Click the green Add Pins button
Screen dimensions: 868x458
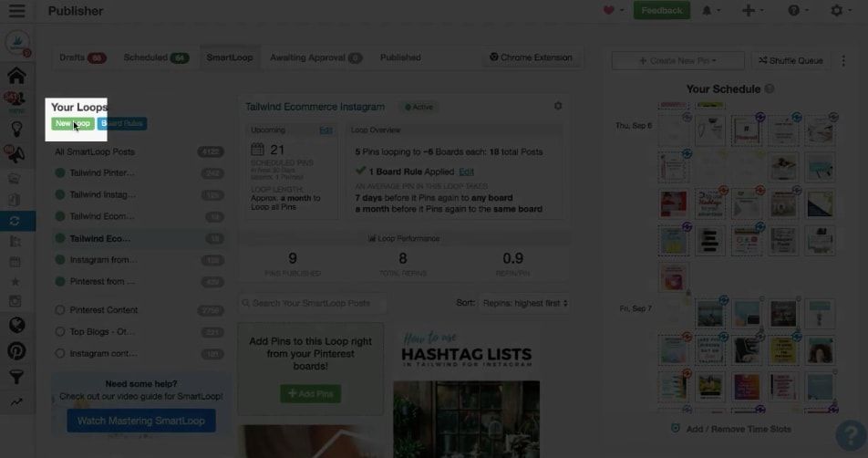310,394
